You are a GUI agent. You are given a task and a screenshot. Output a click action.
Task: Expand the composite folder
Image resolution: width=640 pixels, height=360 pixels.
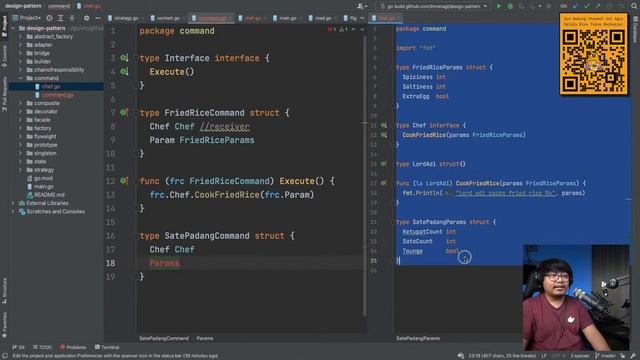tap(20, 103)
